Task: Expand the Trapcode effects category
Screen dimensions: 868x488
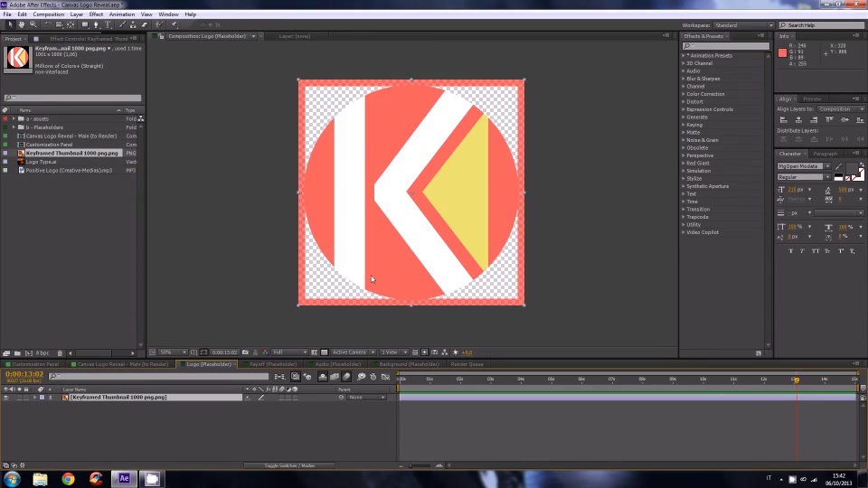Action: coord(684,217)
